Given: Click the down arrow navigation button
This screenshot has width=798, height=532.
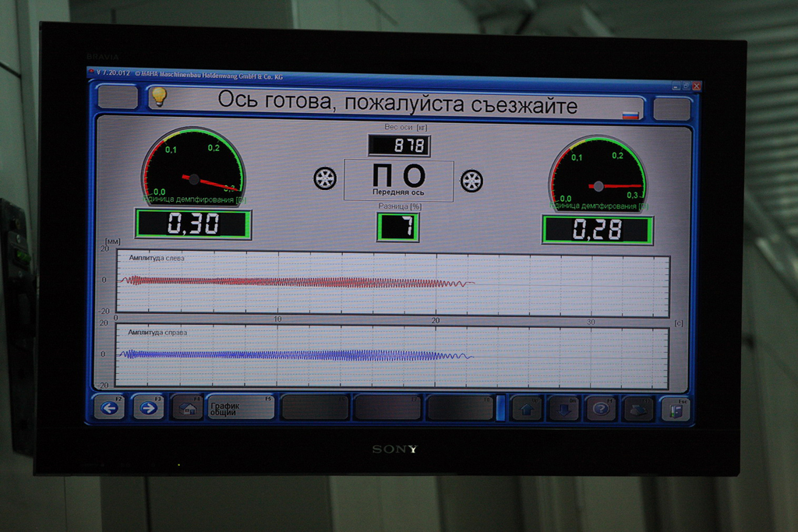Looking at the screenshot, I should (563, 408).
